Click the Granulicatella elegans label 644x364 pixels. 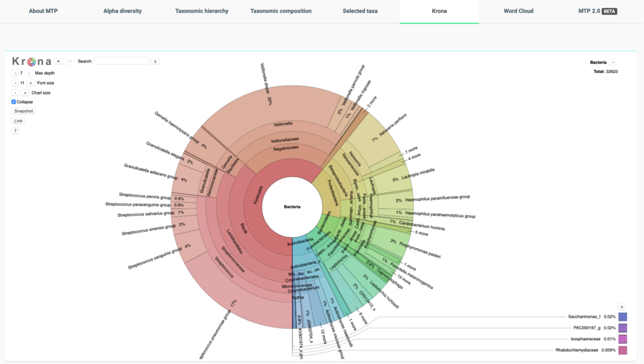(165, 151)
